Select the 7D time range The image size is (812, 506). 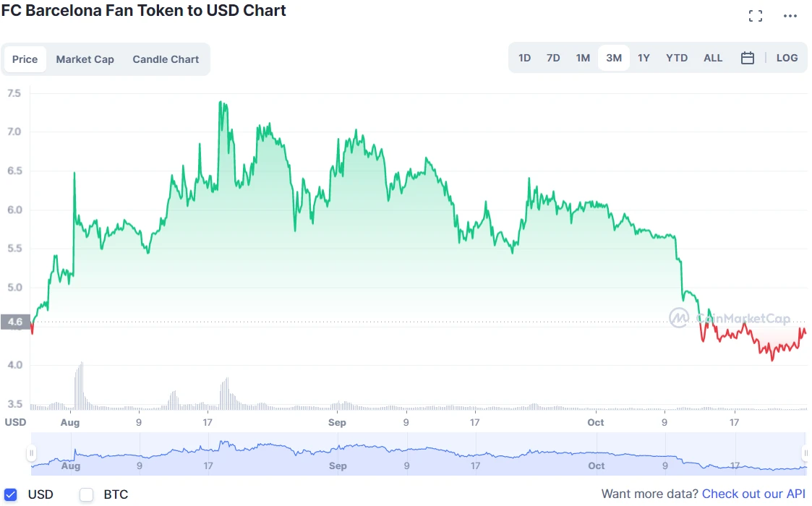[x=553, y=58]
